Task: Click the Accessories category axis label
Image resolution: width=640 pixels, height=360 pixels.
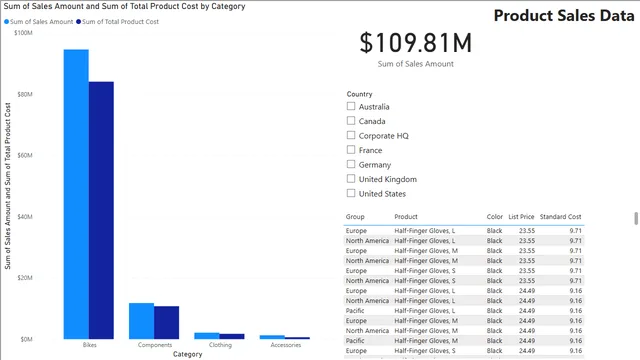Action: coord(285,345)
